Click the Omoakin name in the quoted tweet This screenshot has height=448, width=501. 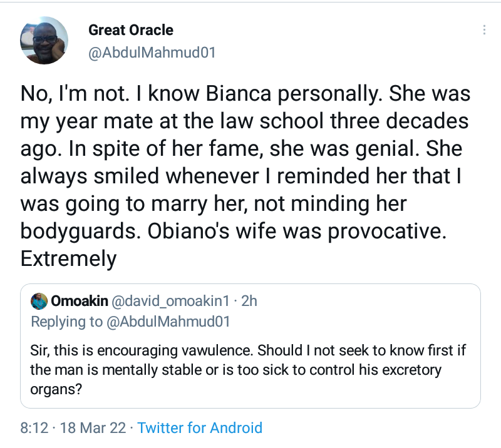click(x=78, y=301)
